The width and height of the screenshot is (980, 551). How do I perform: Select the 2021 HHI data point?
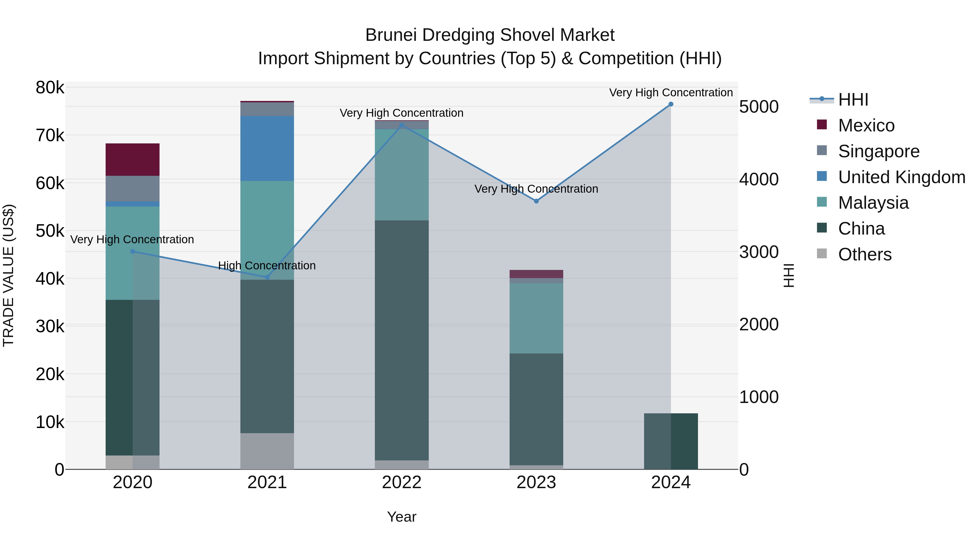coord(267,277)
